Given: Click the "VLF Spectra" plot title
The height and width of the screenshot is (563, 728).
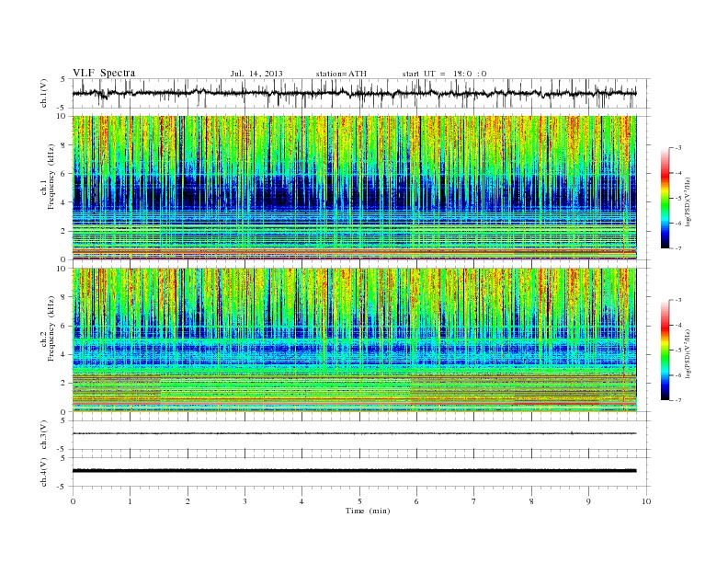Looking at the screenshot, I should (104, 73).
